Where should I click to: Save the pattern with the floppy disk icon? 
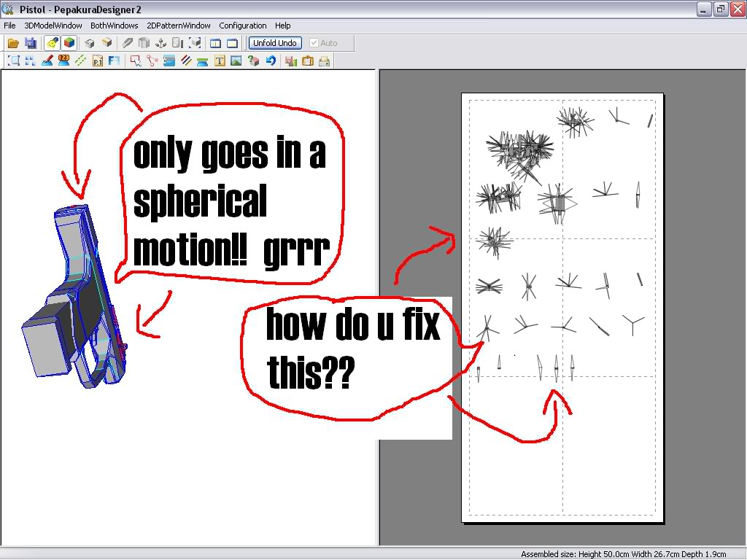click(31, 43)
